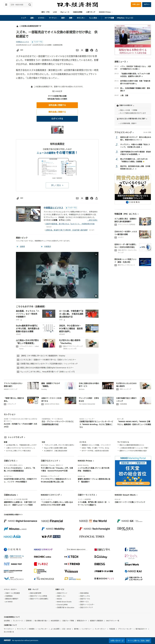Click the 詳しく見る button
The image size is (155, 644).
(57, 185)
